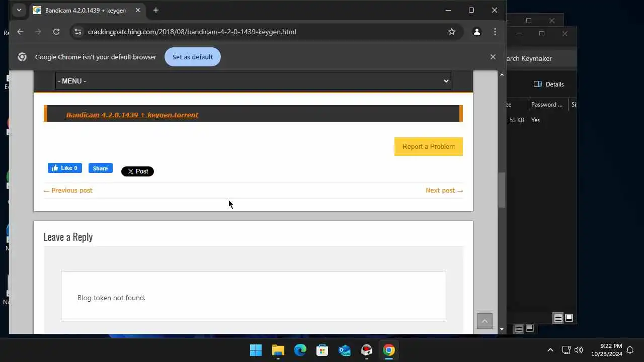Open Outlook from the taskbar

[x=344, y=350]
